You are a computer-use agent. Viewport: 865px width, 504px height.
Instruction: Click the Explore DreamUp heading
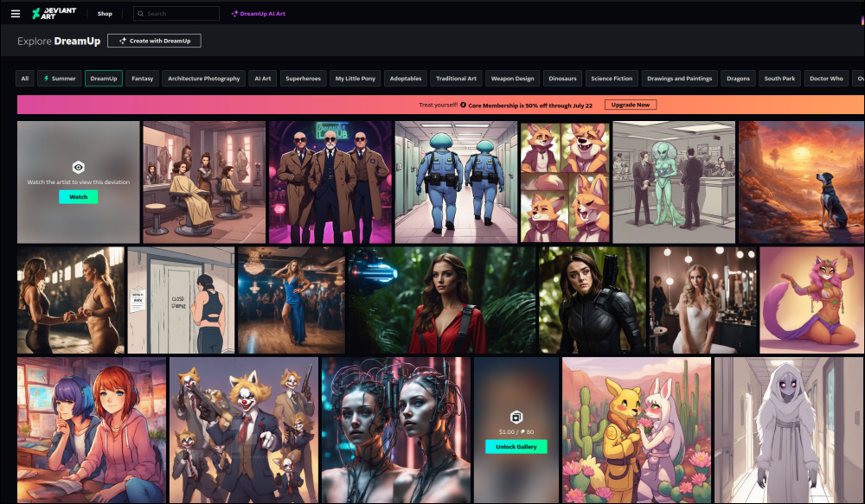click(x=59, y=41)
